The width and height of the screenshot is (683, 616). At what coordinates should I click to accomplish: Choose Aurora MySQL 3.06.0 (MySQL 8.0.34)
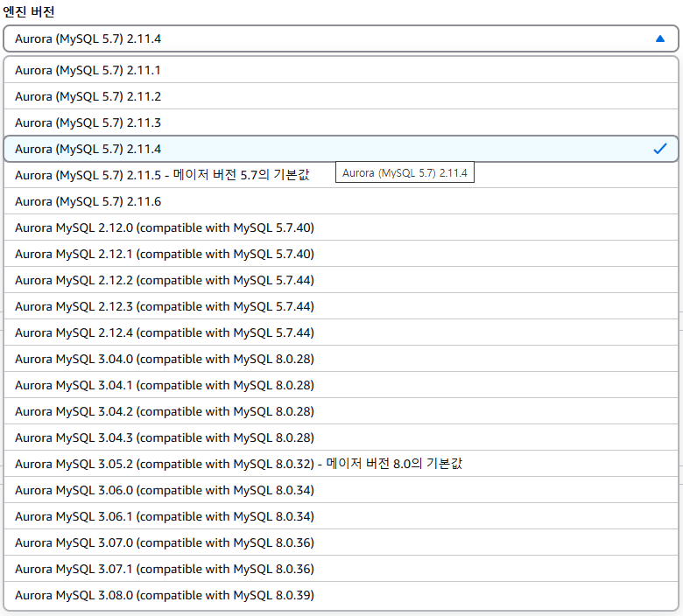pos(341,490)
